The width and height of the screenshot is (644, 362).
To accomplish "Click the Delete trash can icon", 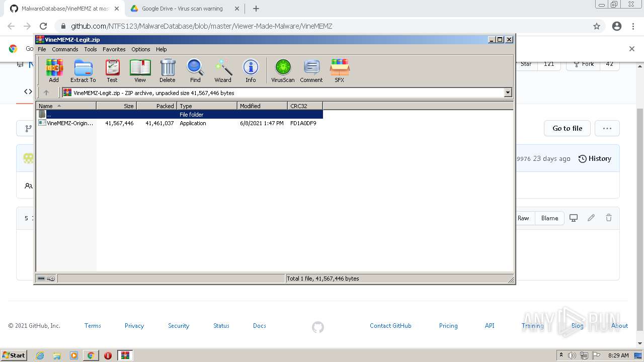I will [168, 70].
